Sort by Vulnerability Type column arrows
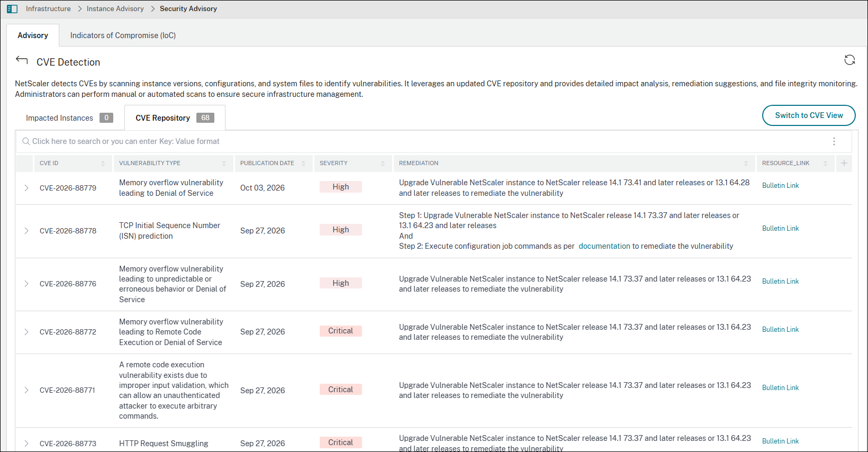 click(x=224, y=164)
